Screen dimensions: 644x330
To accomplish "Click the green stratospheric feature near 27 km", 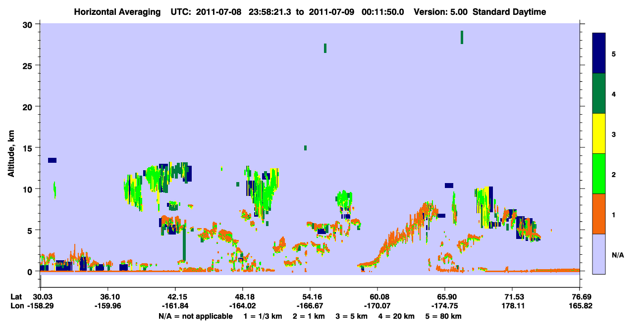I will coord(325,48).
